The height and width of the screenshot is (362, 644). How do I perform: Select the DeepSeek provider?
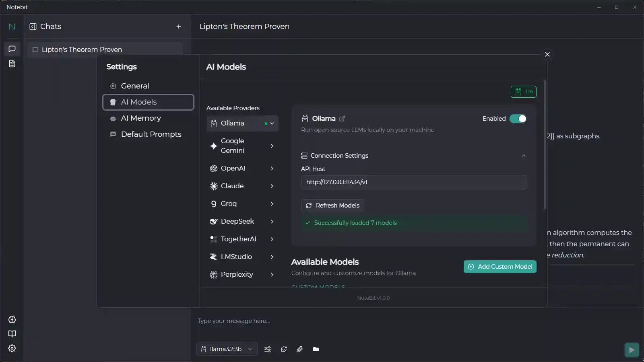click(237, 221)
